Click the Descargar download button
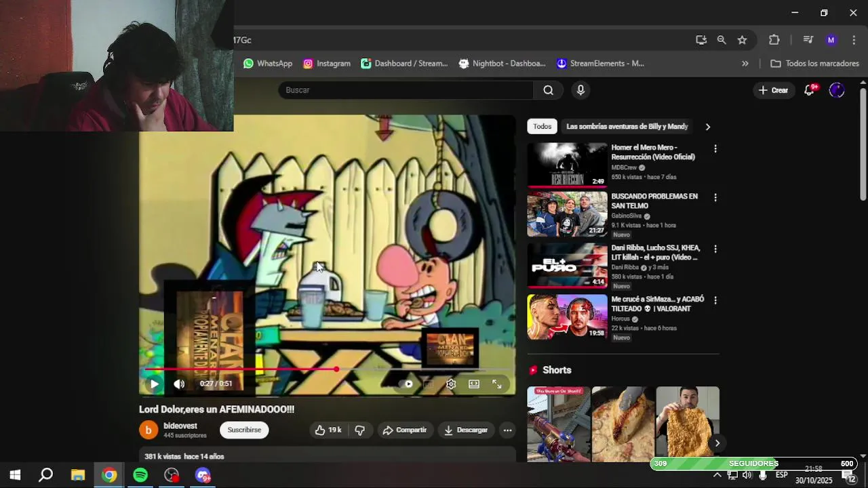Viewport: 868px width, 488px height. 466,430
